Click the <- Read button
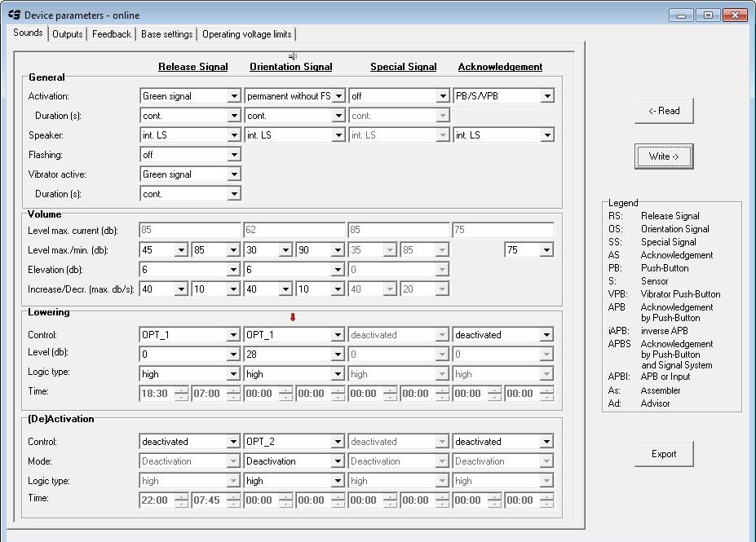 (x=664, y=111)
